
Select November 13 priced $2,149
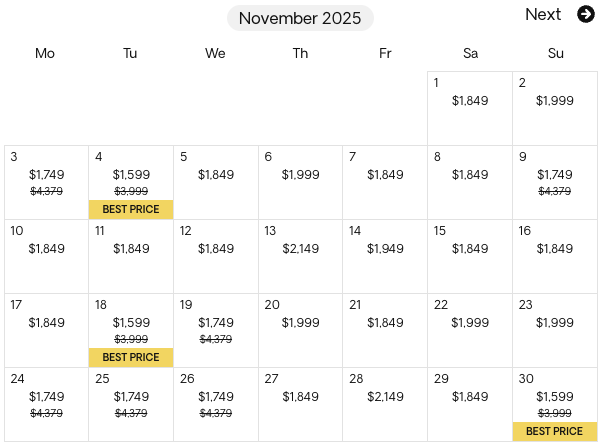300,256
